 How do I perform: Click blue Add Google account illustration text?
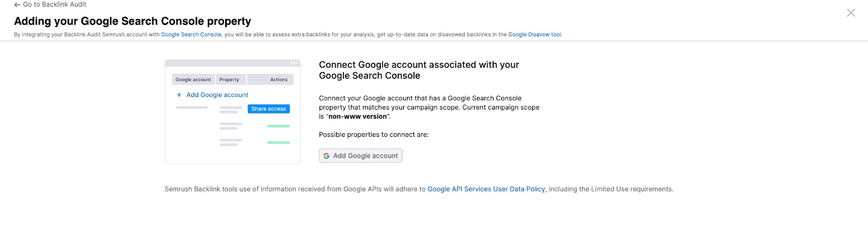pyautogui.click(x=217, y=95)
